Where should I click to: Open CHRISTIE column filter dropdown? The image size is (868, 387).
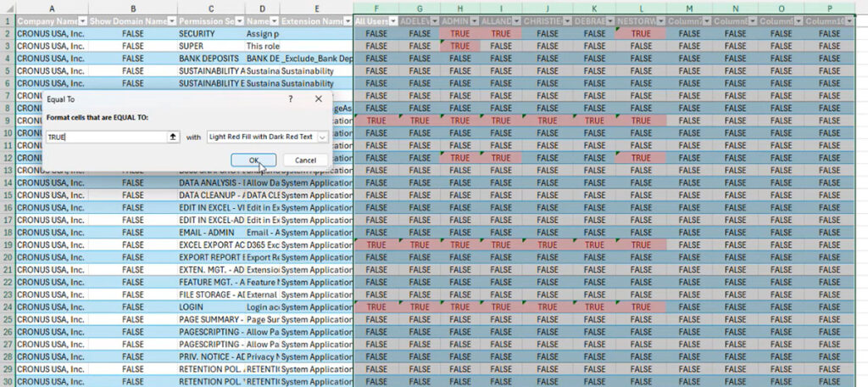568,21
